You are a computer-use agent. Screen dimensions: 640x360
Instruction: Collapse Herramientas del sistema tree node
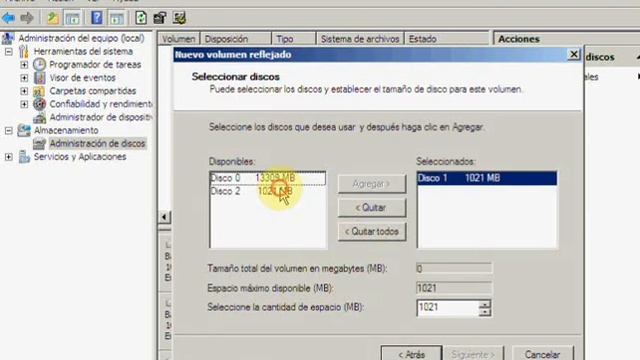point(9,52)
